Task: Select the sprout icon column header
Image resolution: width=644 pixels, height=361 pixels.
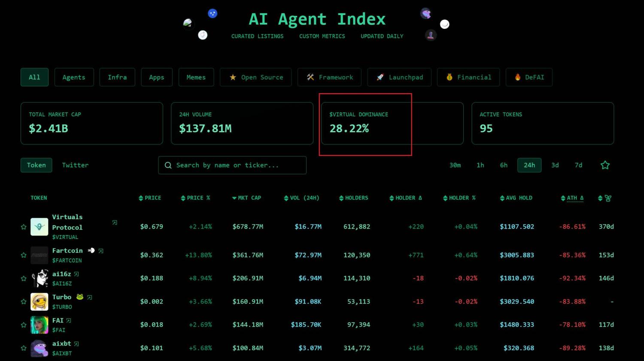Action: [x=608, y=198]
